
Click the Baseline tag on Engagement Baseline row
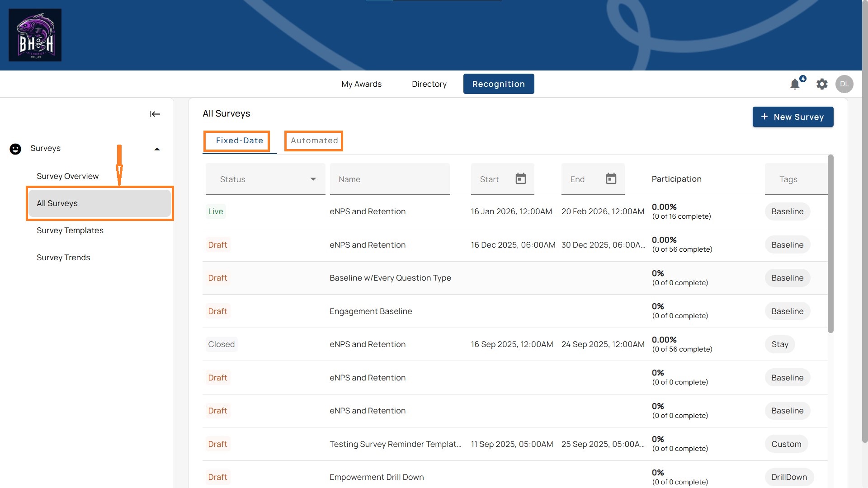point(787,311)
